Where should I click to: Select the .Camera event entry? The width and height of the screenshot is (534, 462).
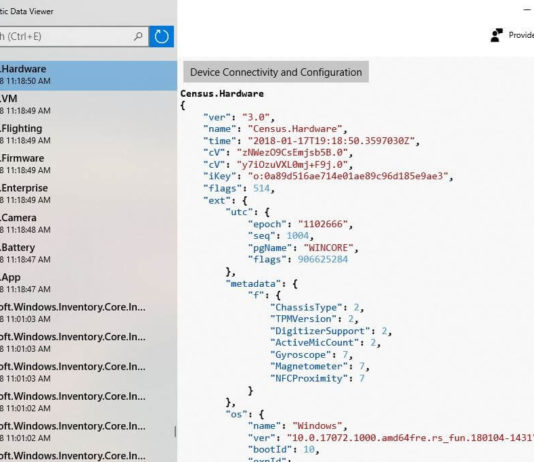(x=88, y=223)
